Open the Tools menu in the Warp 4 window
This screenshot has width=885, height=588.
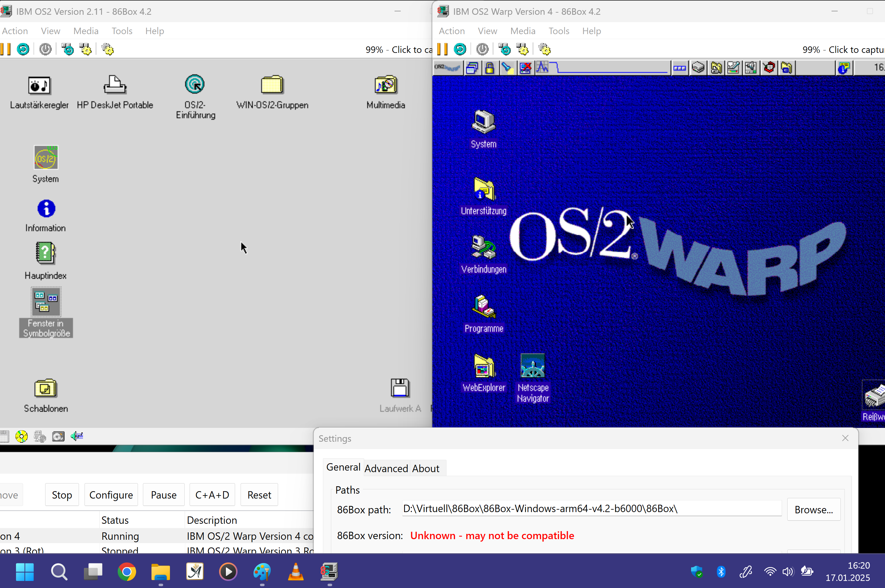click(x=559, y=31)
